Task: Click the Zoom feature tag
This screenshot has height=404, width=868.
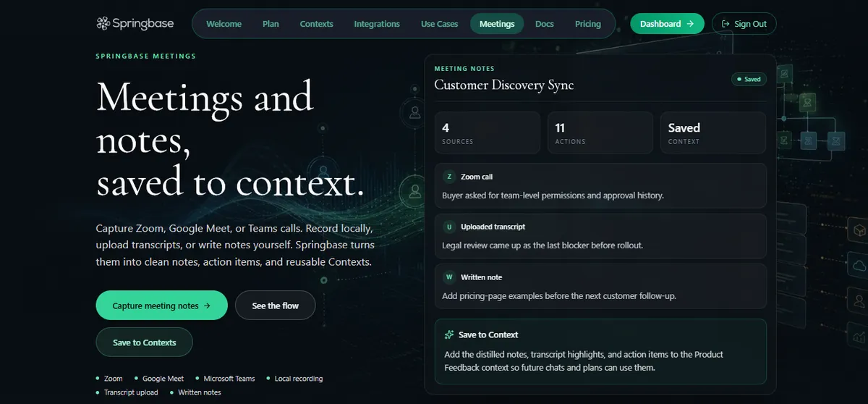Action: coord(109,379)
